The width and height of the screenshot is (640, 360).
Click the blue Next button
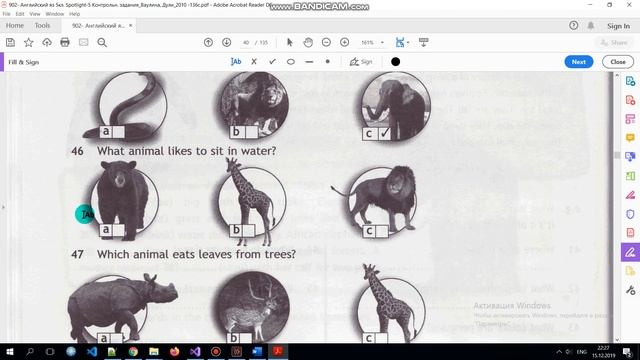(x=579, y=62)
